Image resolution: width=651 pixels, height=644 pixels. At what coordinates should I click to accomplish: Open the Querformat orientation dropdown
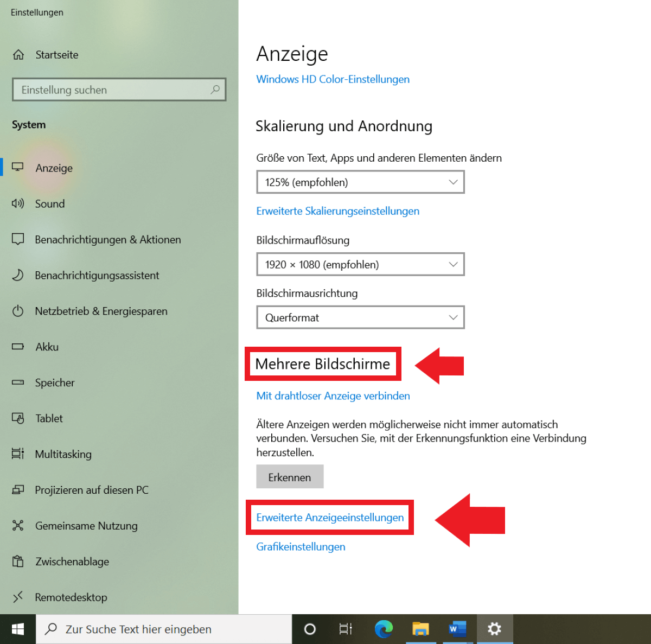pyautogui.click(x=360, y=317)
